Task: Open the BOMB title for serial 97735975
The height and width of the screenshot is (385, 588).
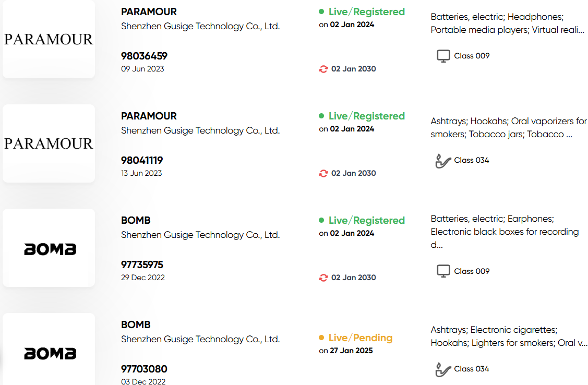Action: [136, 221]
